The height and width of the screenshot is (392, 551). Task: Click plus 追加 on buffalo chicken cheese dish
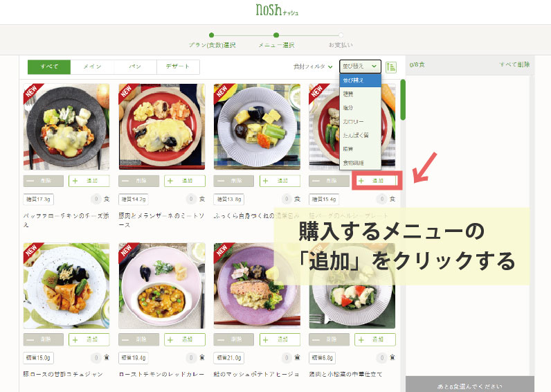tap(89, 181)
